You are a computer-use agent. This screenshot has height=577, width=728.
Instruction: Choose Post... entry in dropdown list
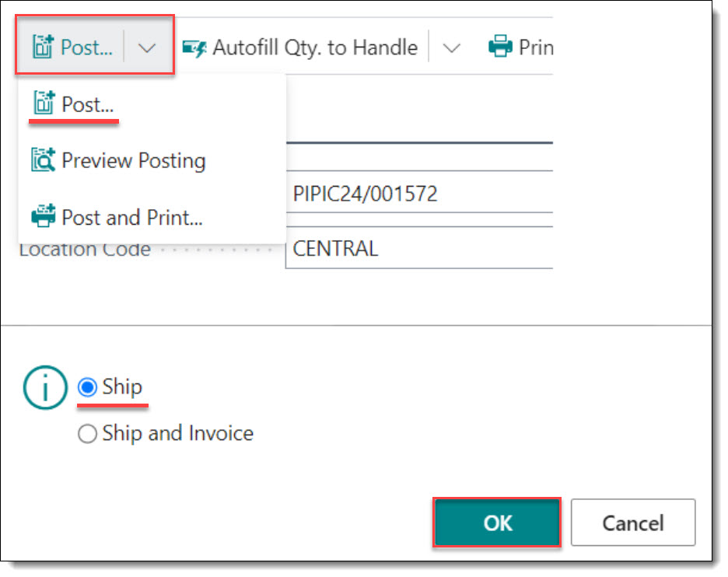click(87, 104)
